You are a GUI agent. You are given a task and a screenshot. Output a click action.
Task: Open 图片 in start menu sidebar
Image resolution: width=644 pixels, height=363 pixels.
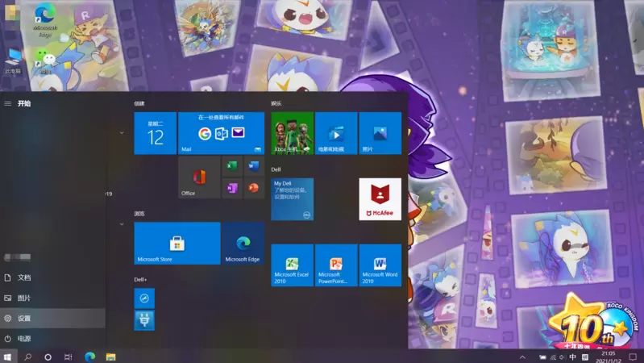52,298
